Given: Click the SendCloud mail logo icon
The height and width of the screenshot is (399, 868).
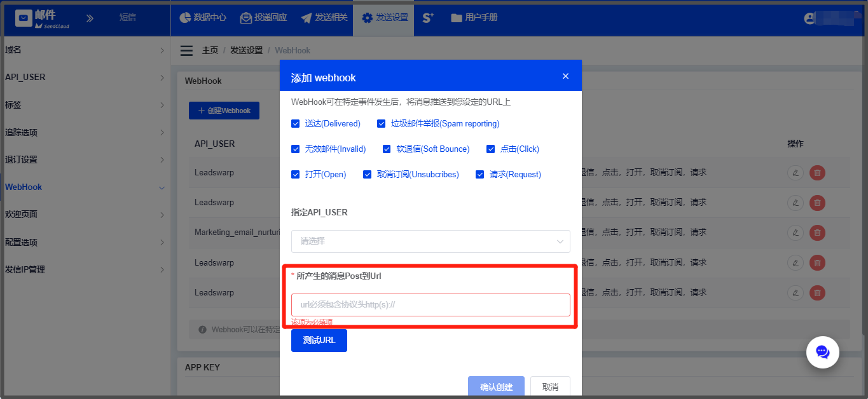Looking at the screenshot, I should pos(24,19).
